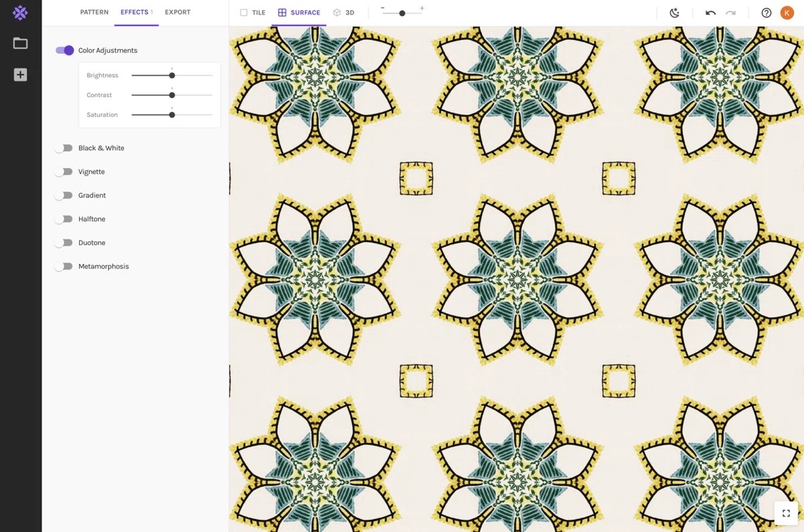Enable the Black & White effect
Screen dimensions: 804x532
(x=64, y=148)
